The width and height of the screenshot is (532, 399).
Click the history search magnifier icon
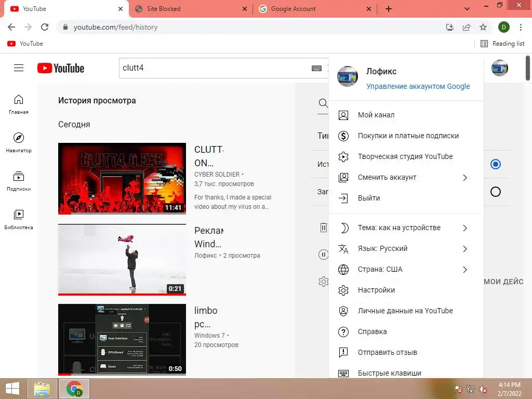point(323,103)
